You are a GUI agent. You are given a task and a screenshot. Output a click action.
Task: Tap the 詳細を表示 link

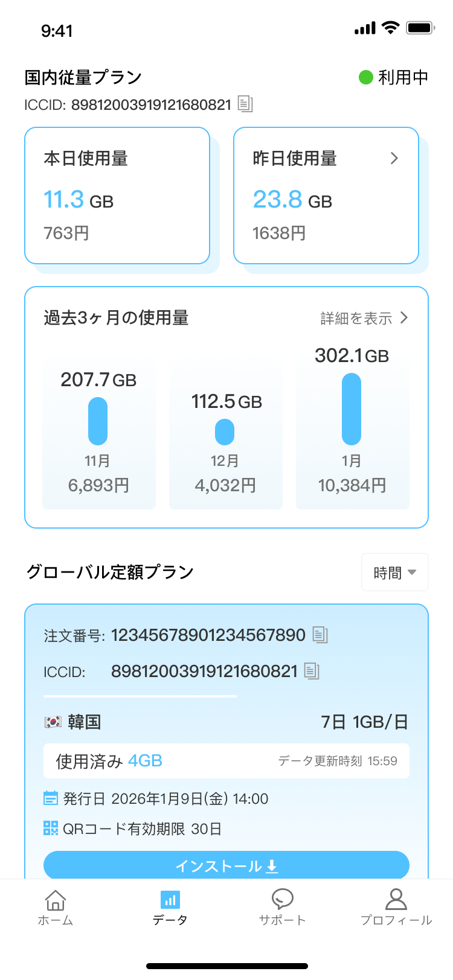[x=356, y=318]
